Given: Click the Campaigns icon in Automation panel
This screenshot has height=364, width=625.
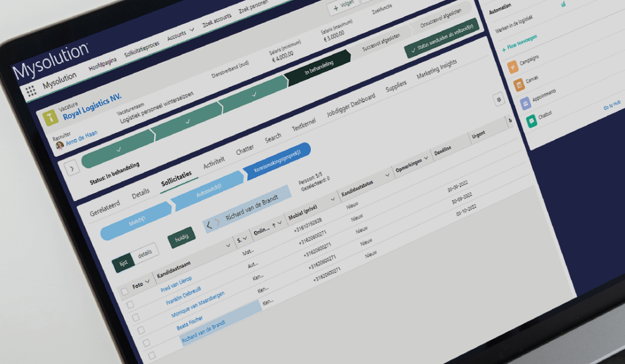Looking at the screenshot, I should (x=513, y=68).
